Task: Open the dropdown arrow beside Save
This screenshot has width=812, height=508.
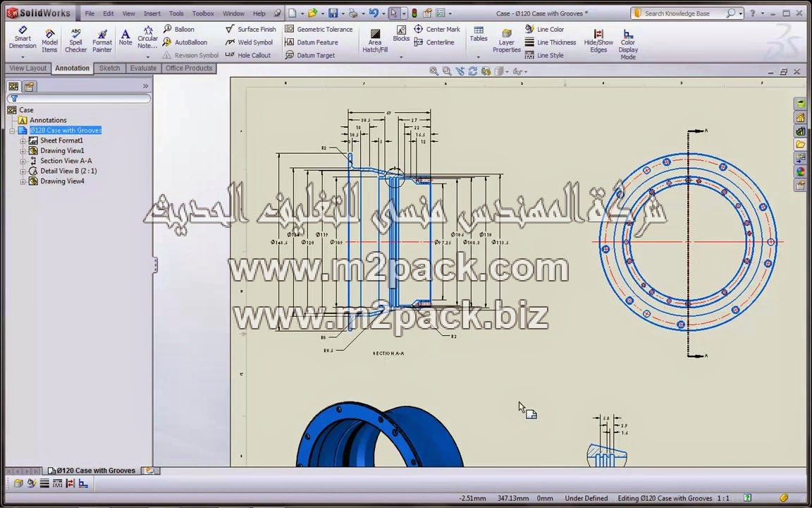Action: (x=343, y=14)
